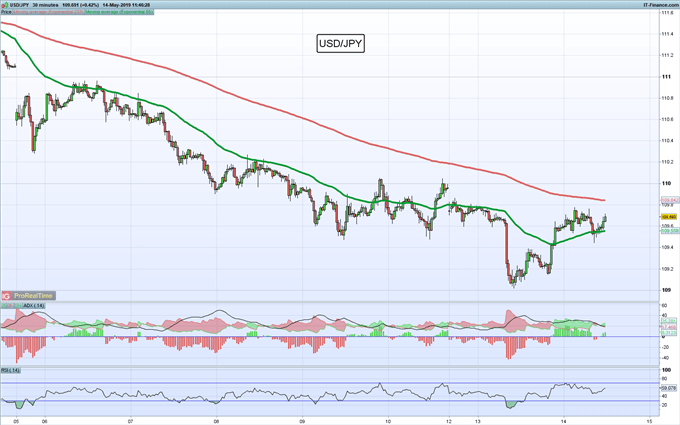This screenshot has height=425, width=680.
Task: Click the bold 109 level on the price axis
Action: click(666, 290)
